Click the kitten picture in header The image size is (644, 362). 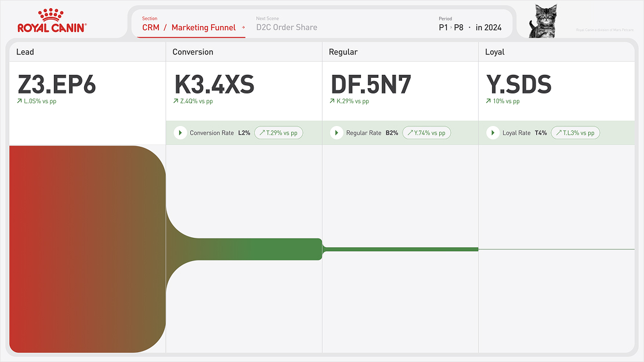point(543,21)
